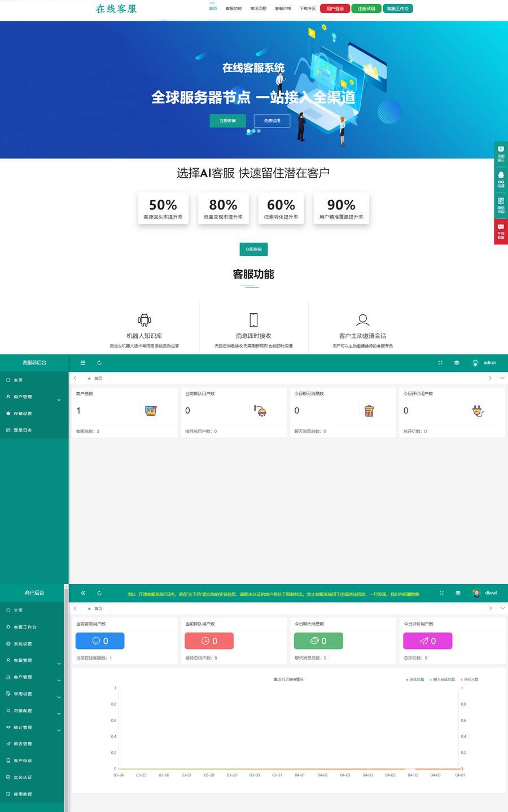Toggle 评价人数 legend in the statistics chart
Viewport: 508px width, 812px height.
pyautogui.click(x=472, y=679)
